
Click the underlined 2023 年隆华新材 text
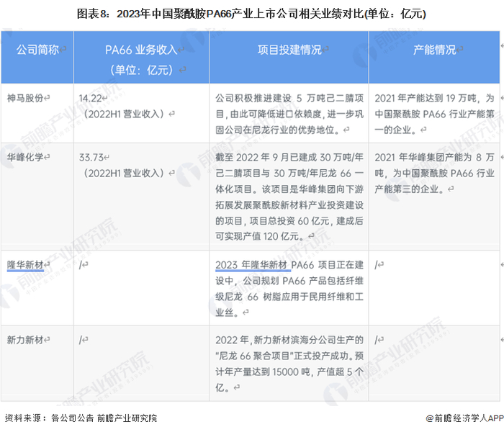pyautogui.click(x=251, y=265)
